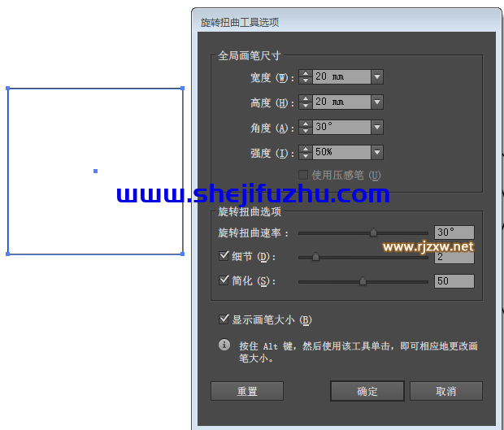504x430 pixels.
Task: Click the 高度 height input field
Action: coord(341,102)
